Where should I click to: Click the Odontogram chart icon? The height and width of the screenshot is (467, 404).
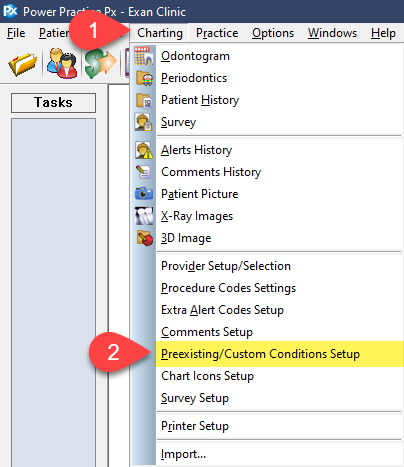click(144, 56)
